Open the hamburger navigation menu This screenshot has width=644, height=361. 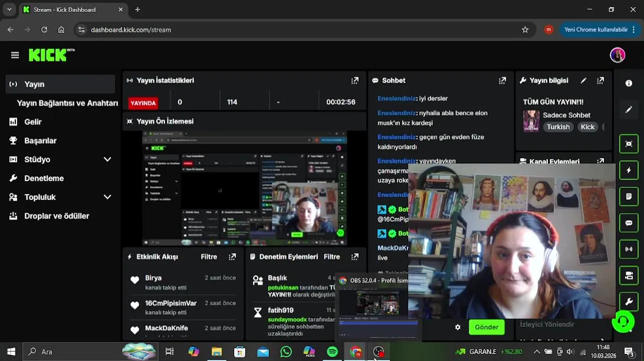click(15, 55)
